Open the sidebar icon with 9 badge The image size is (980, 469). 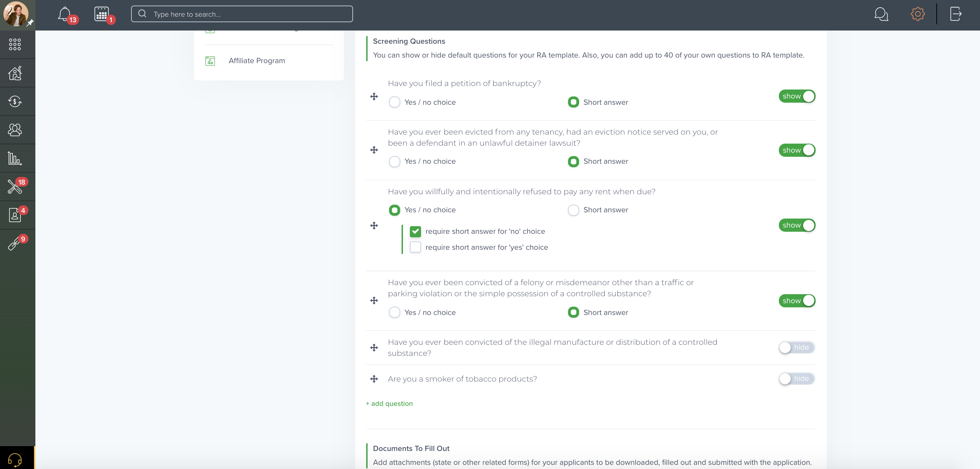[15, 244]
